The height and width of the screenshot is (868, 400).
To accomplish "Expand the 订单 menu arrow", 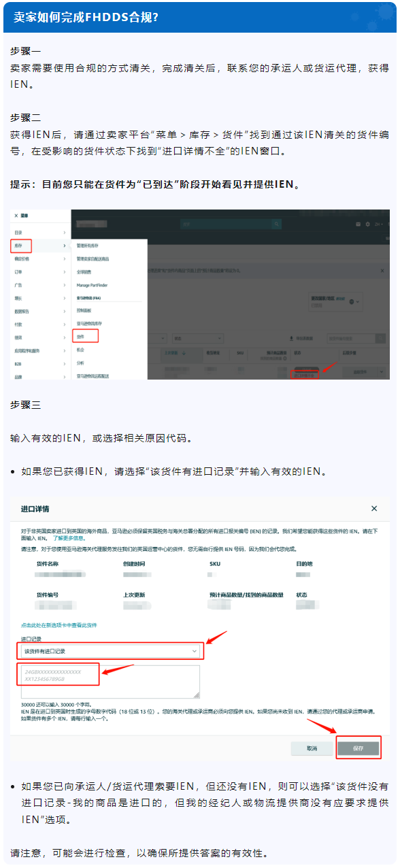I will [65, 271].
